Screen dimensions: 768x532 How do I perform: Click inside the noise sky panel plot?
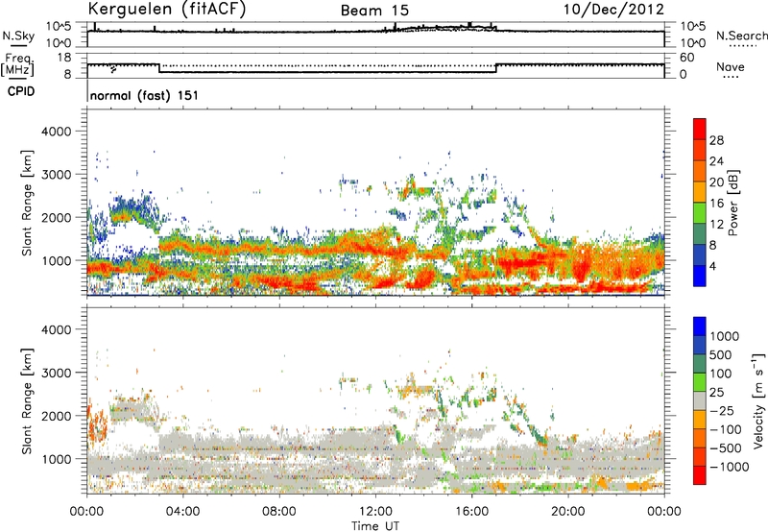(375, 35)
